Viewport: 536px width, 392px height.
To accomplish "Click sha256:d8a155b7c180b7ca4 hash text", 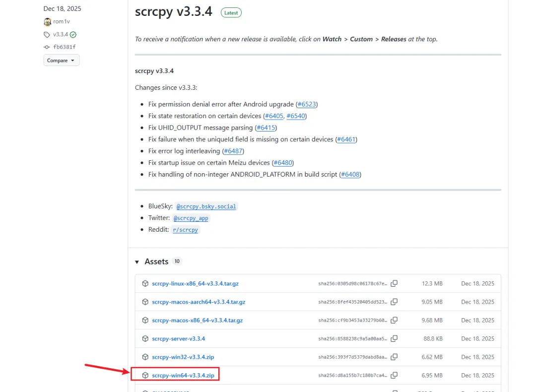I will (352, 376).
